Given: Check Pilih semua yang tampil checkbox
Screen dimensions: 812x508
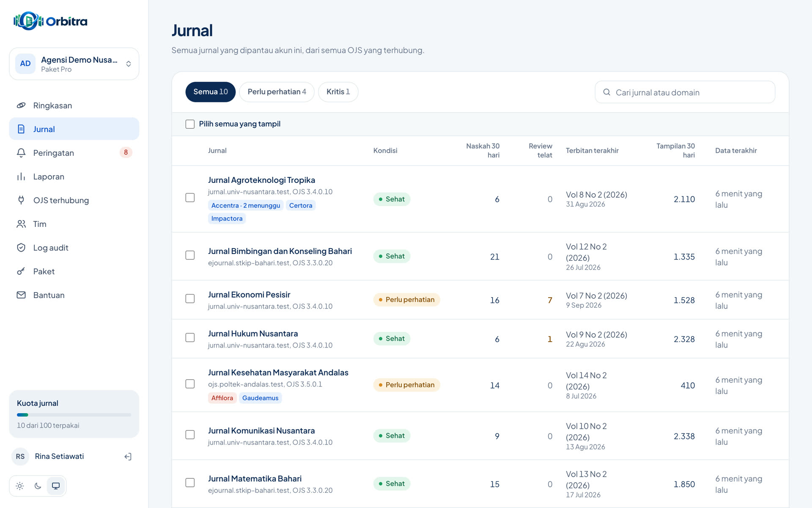Looking at the screenshot, I should pyautogui.click(x=190, y=124).
